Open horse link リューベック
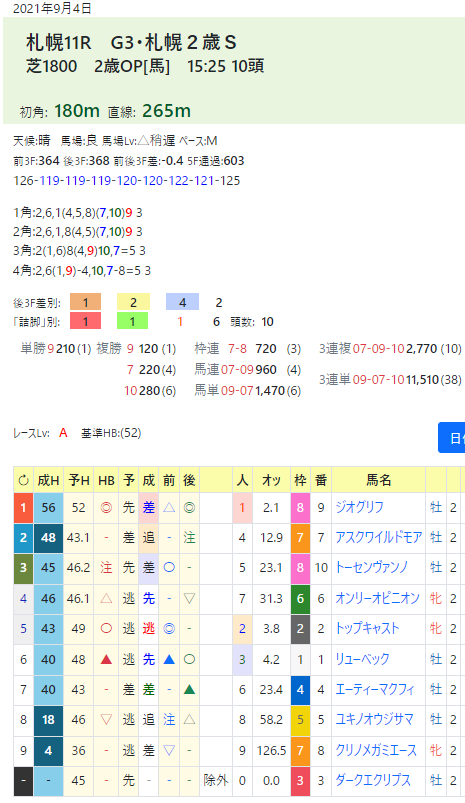 pos(362,659)
